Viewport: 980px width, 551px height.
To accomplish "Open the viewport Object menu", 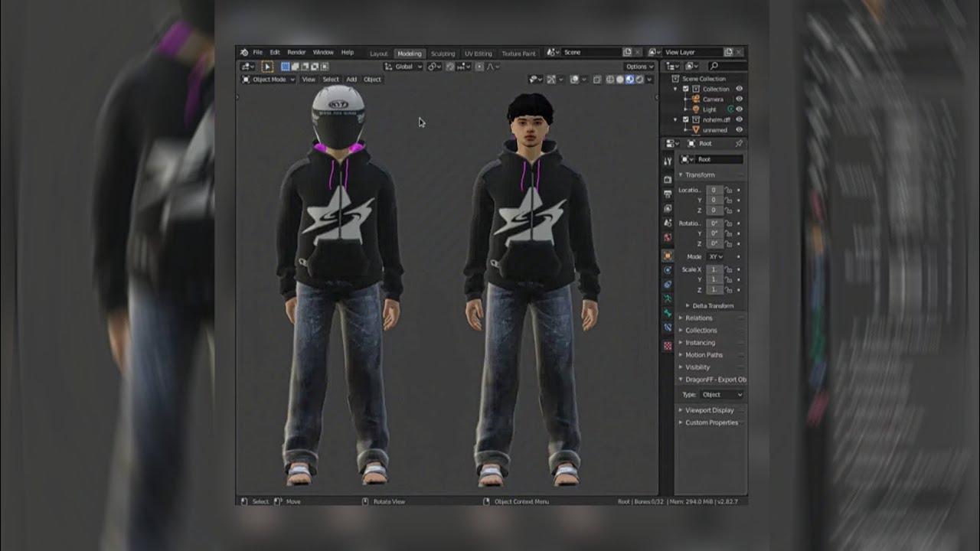I will 372,79.
